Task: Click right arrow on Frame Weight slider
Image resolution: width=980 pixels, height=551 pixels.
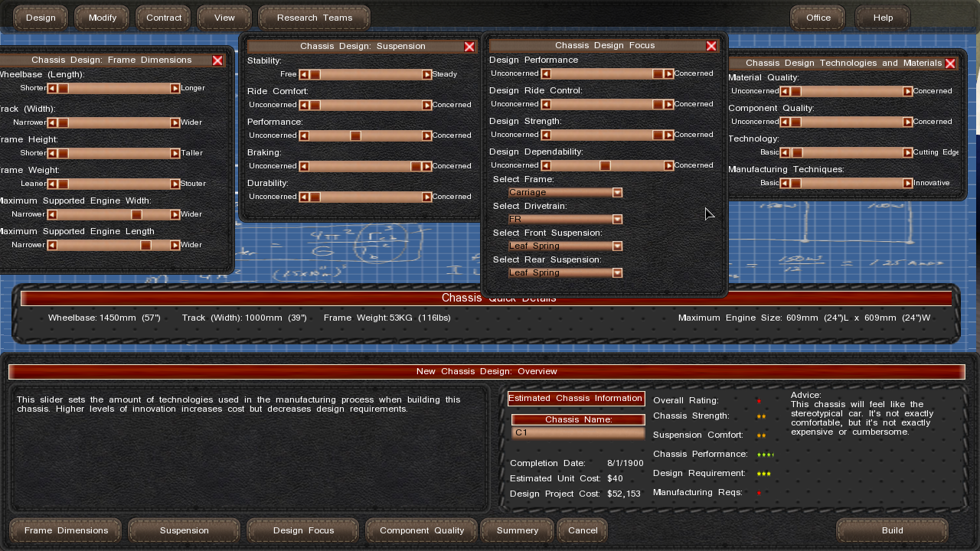Action: coord(175,184)
